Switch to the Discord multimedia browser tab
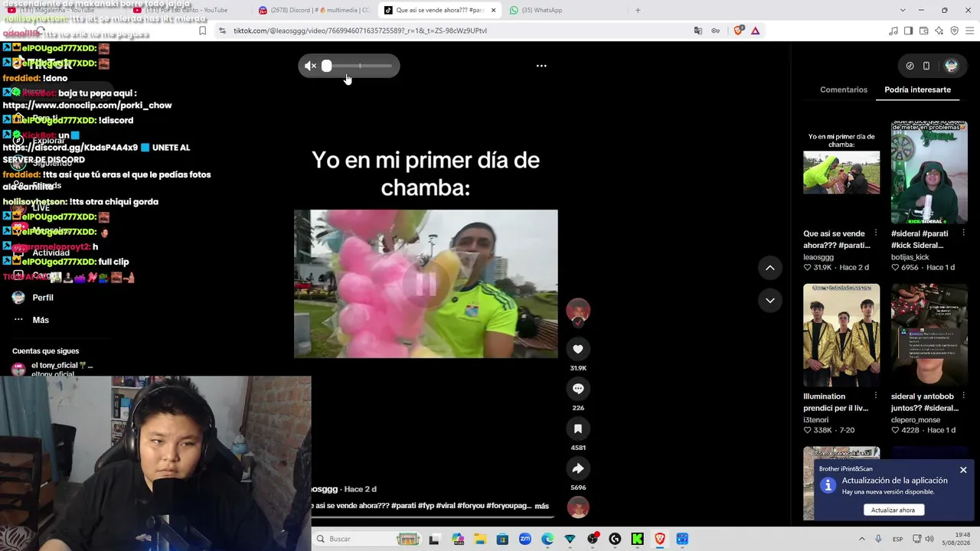This screenshot has height=551, width=980. [314, 10]
